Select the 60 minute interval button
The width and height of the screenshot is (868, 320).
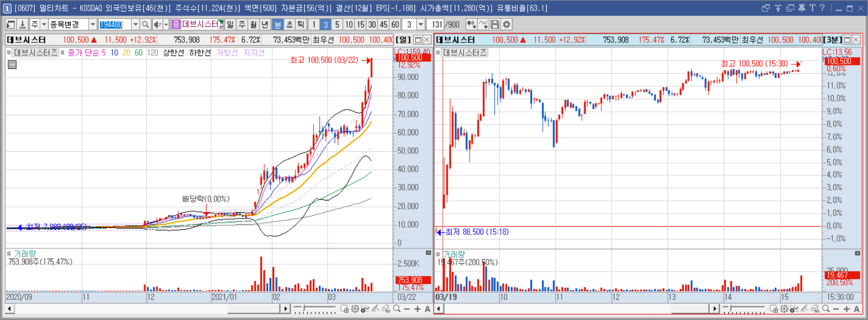pyautogui.click(x=395, y=24)
